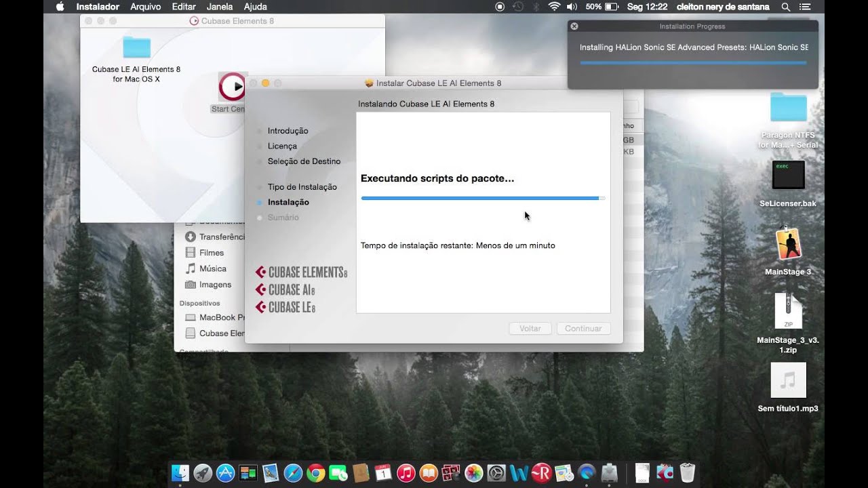
Task: Select the MainStage_3_v3.1.zip archive on desktop
Action: (x=788, y=311)
